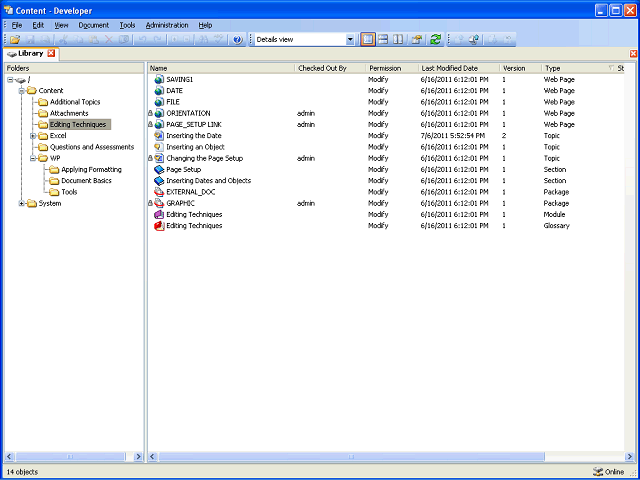Sort by the Name column header

(x=221, y=68)
